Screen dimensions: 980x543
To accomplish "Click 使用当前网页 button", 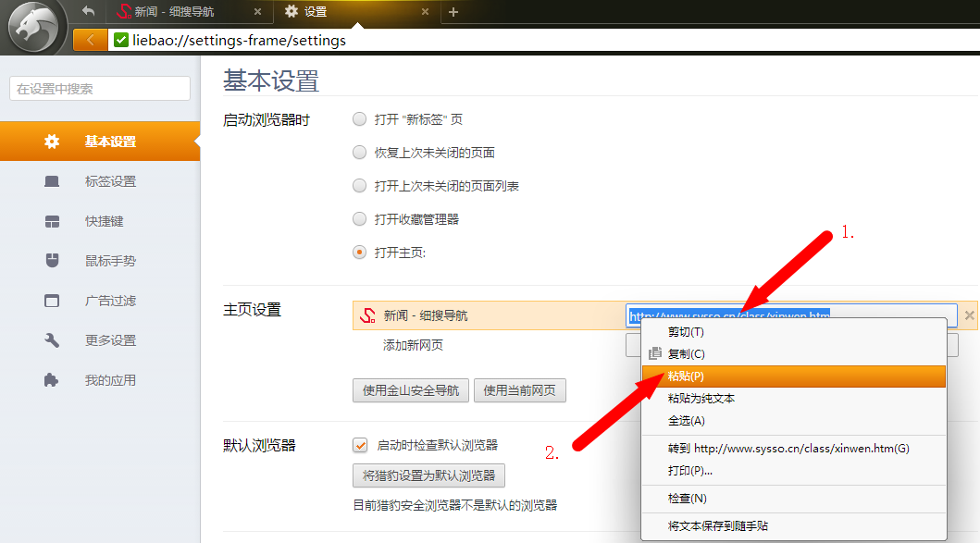I will 520,390.
